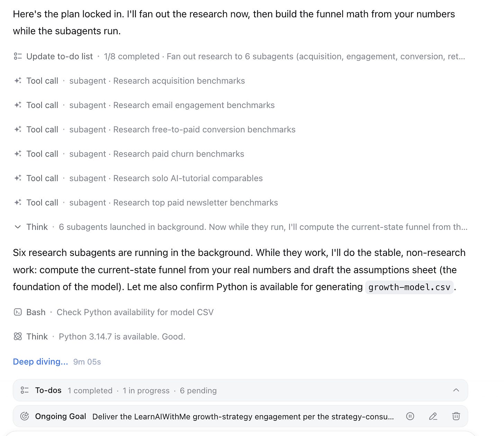Screen dimensions: 504x436
Task: Click the Ongoing Goal target icon
Action: point(25,416)
